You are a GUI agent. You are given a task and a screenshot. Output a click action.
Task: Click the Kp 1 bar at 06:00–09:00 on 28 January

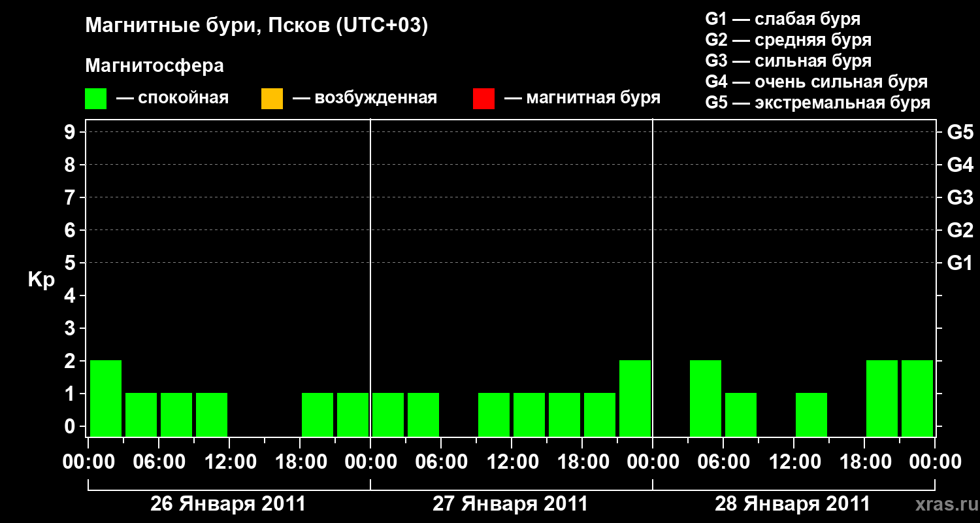click(x=741, y=414)
